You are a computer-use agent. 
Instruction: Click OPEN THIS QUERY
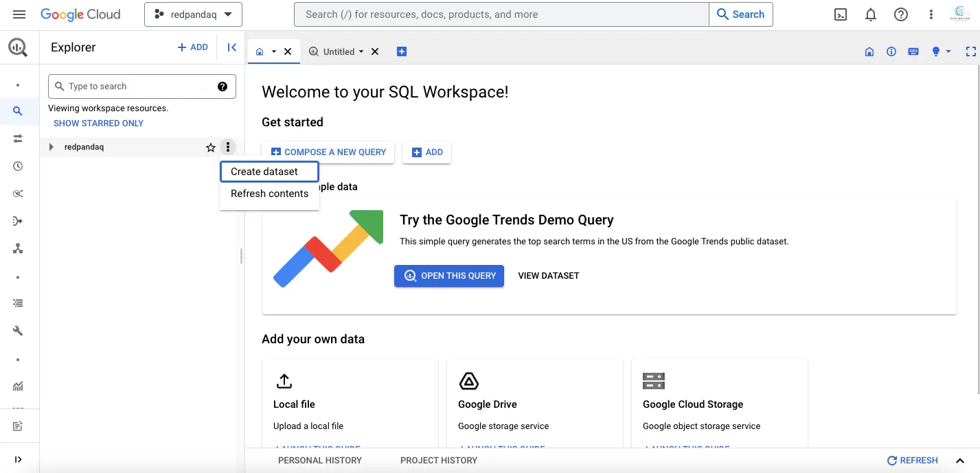pos(449,276)
